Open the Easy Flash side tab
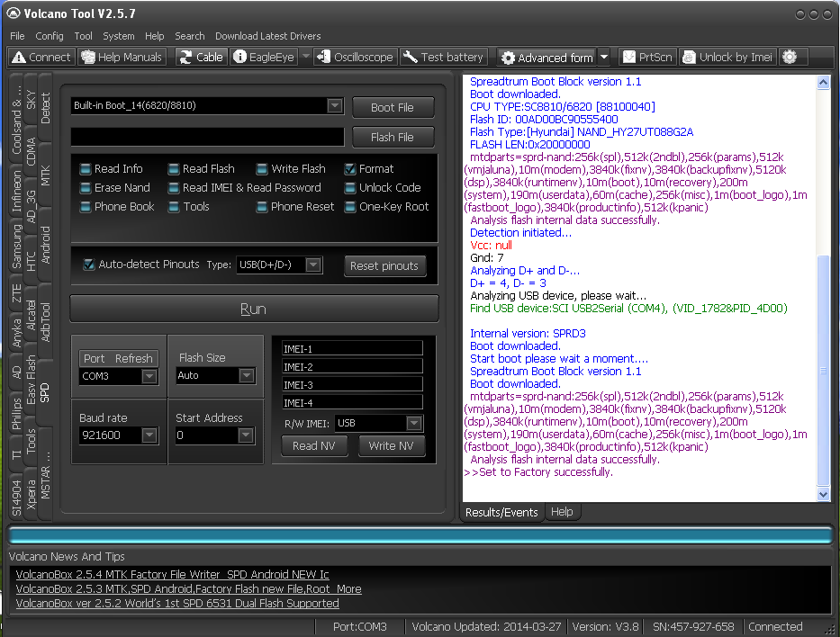 [x=32, y=379]
